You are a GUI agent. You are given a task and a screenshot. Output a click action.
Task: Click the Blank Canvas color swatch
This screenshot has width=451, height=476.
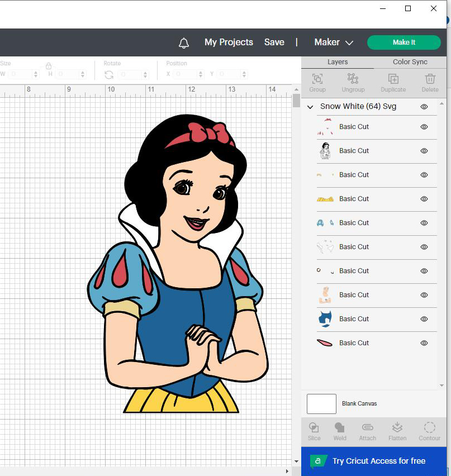coord(321,404)
